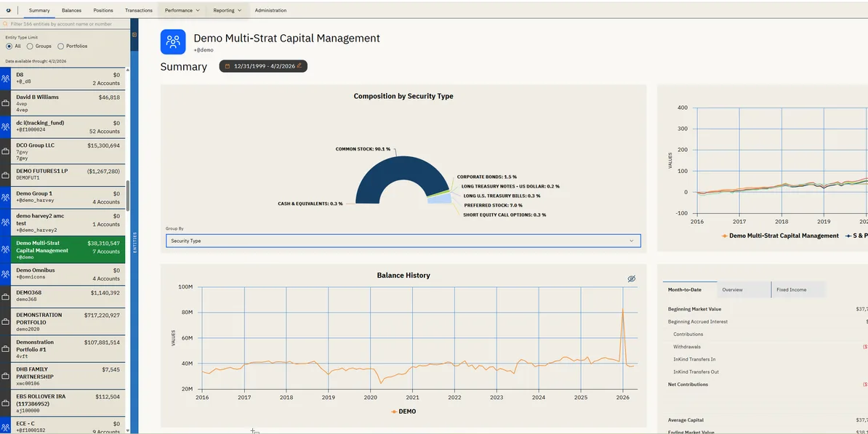Switch to the Overview tab
This screenshot has height=434, width=868.
point(744,289)
